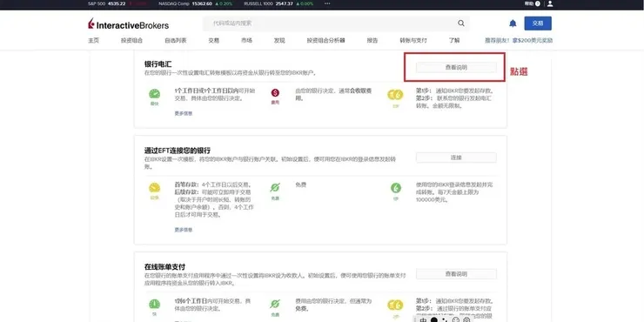Click the yellow coins icon under 在线账单支付
Image resolution: width=644 pixels, height=322 pixels.
[395, 305]
